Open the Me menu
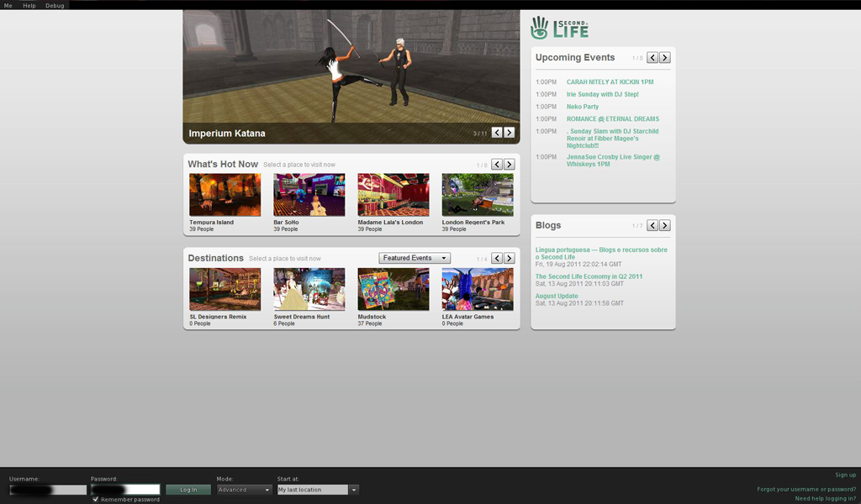861x504 pixels. tap(8, 5)
